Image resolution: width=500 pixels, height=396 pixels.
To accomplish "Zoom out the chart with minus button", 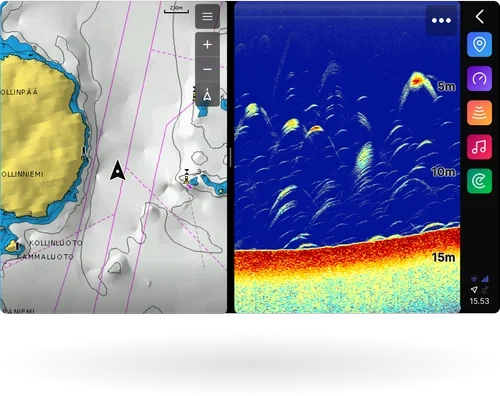I will [207, 69].
